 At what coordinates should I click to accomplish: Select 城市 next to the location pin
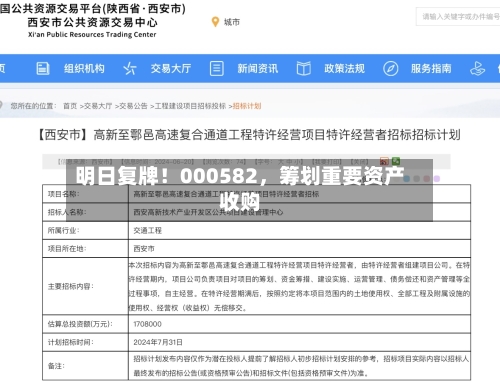(232, 22)
